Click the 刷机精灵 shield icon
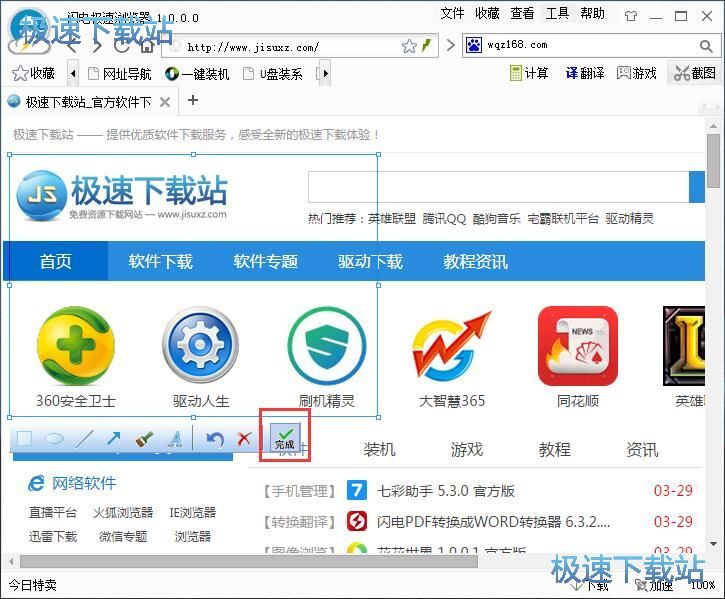This screenshot has height=599, width=725. click(326, 345)
